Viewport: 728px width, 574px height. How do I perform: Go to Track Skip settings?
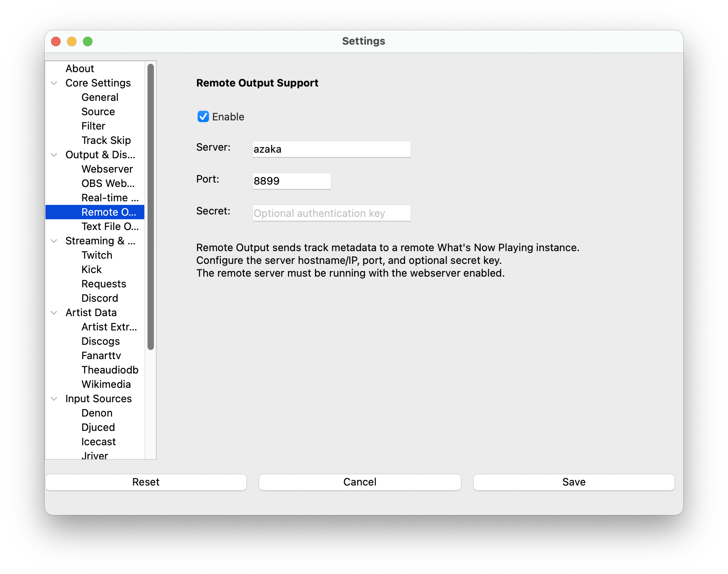click(106, 140)
